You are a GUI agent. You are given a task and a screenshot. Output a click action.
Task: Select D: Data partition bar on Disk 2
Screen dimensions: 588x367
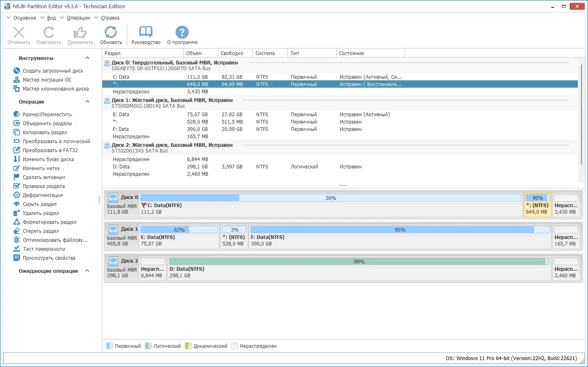(359, 269)
